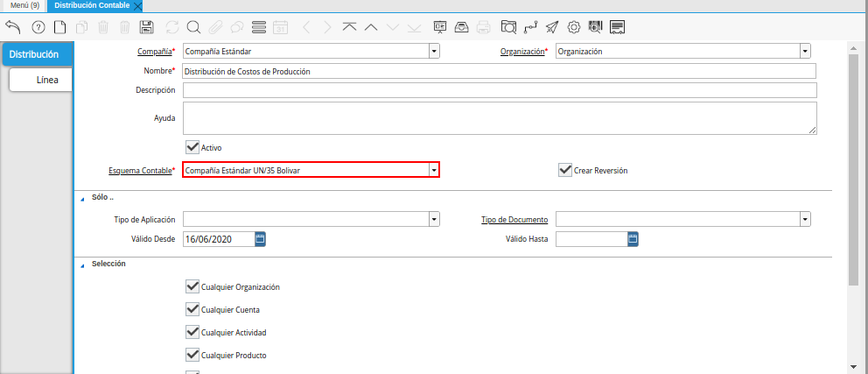868x374 pixels.
Task: Open the Tipo de Aplicación dropdown
Action: (x=435, y=220)
